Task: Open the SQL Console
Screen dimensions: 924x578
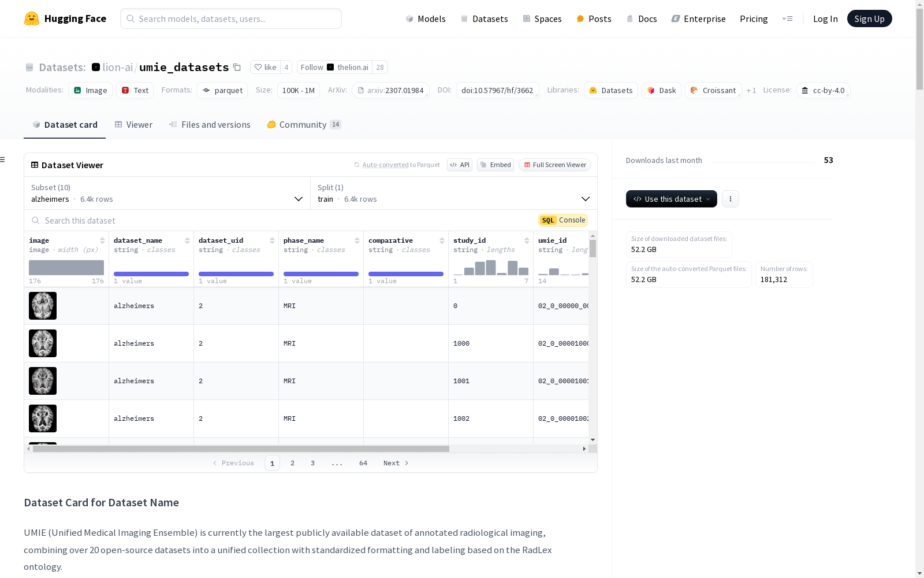Action: (563, 220)
